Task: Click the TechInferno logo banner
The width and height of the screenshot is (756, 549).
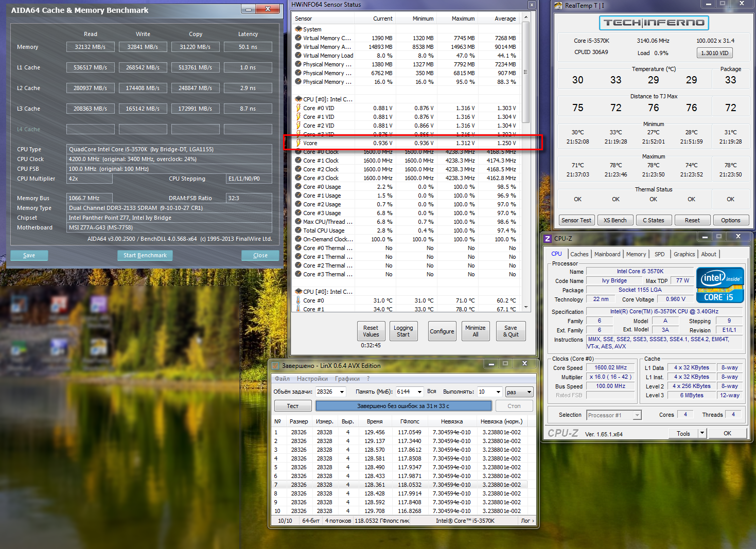Action: pos(654,23)
